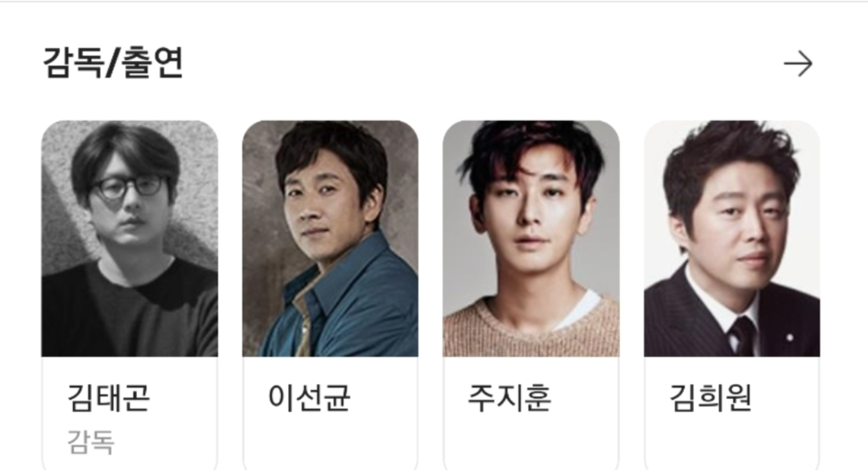
Task: Select the 감독/출연 section heading
Action: click(x=113, y=63)
